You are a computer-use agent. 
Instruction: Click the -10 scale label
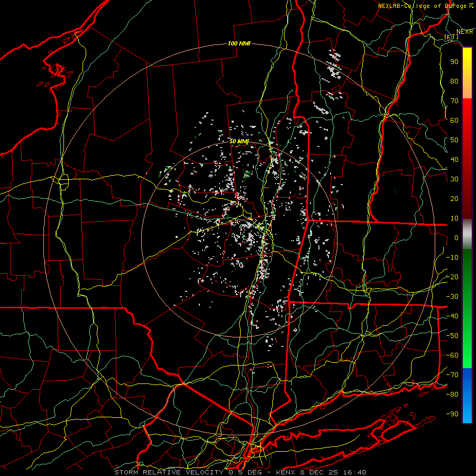tap(452, 258)
